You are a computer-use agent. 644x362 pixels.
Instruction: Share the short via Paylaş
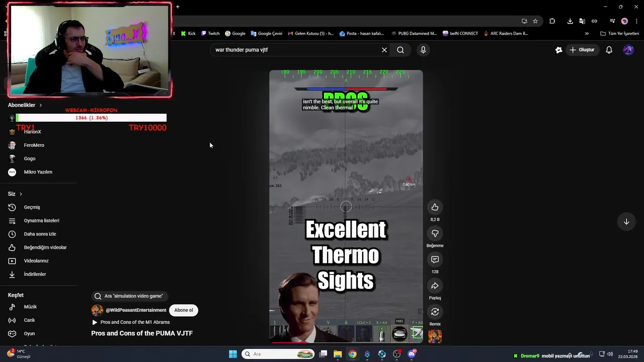coord(435,286)
